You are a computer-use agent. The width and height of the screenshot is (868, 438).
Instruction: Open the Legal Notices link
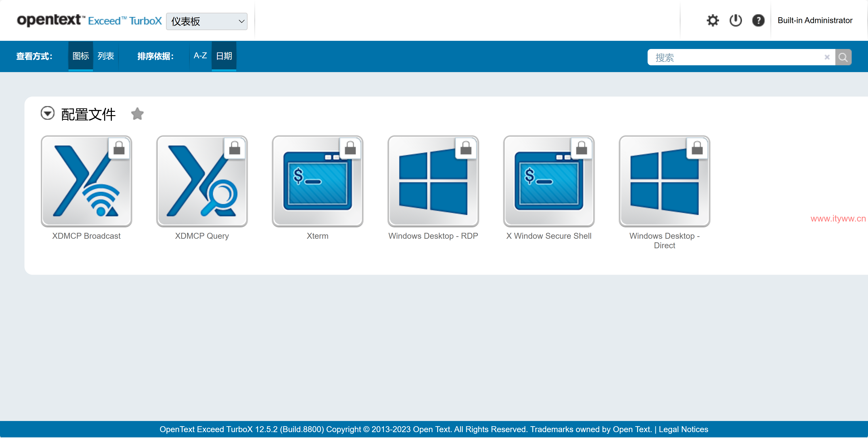pyautogui.click(x=683, y=429)
